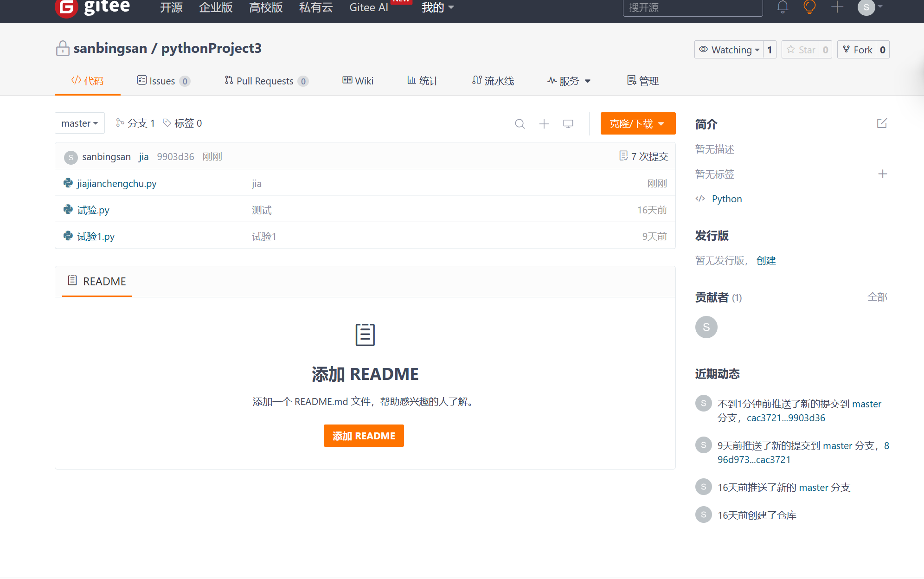Open the 服务 menu tab
This screenshot has height=579, width=924.
(x=569, y=81)
